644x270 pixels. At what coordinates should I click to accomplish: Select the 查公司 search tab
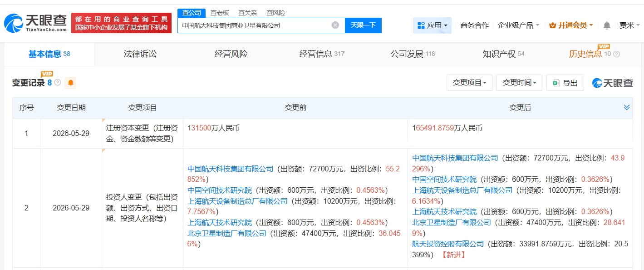[191, 13]
